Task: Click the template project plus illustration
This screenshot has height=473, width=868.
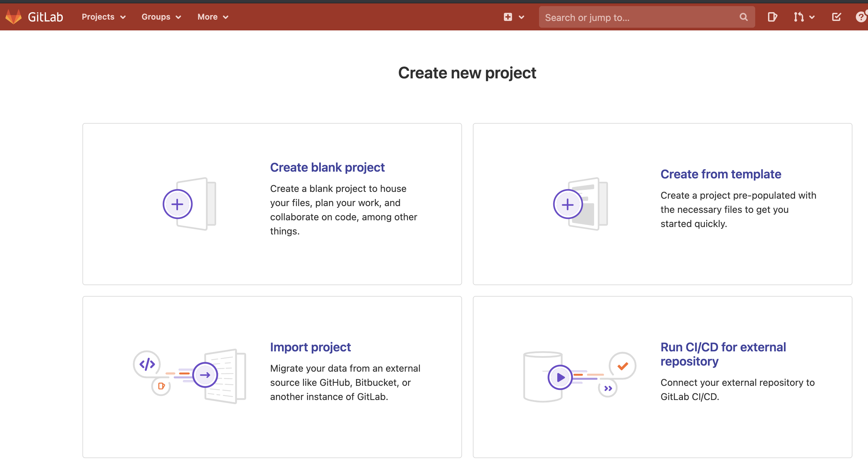Action: point(568,204)
